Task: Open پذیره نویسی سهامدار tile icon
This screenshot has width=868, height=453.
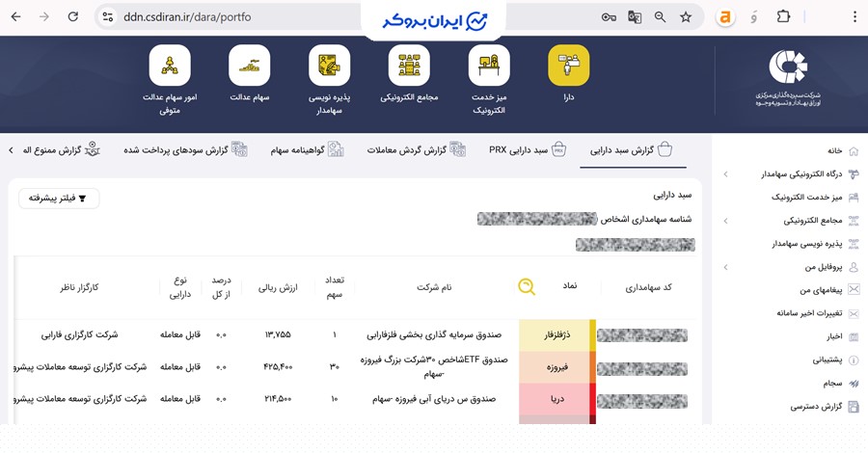Action: coord(329,65)
